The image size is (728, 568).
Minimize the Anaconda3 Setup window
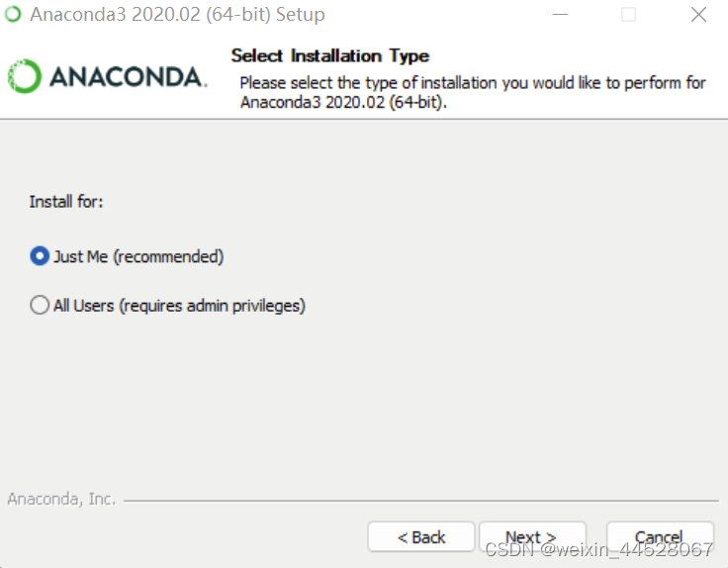[x=560, y=15]
